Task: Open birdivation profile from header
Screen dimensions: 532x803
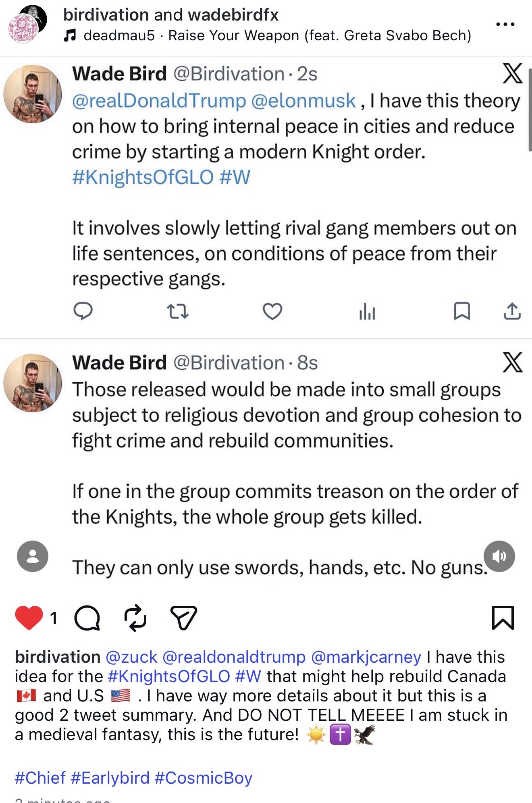Action: pyautogui.click(x=106, y=15)
